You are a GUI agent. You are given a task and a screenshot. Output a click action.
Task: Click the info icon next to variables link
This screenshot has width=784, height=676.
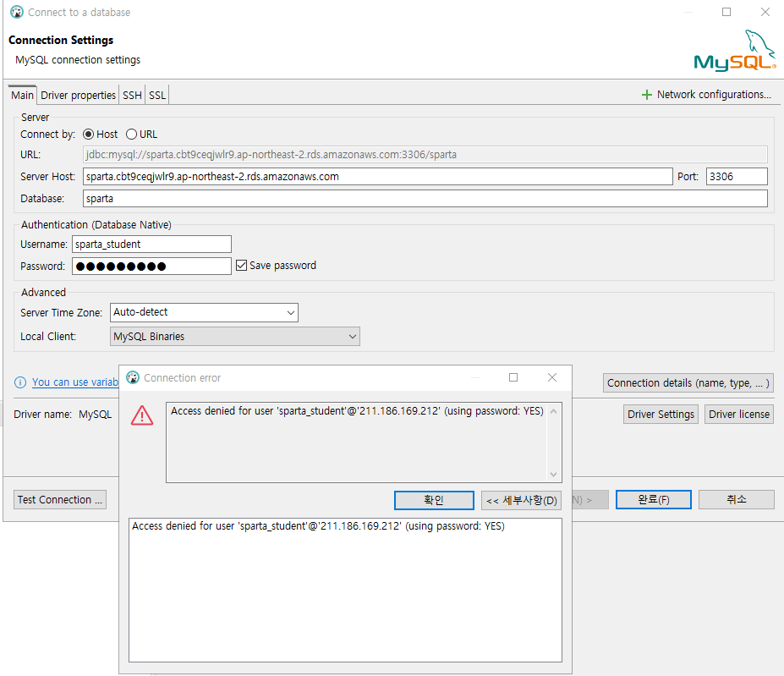[x=20, y=382]
